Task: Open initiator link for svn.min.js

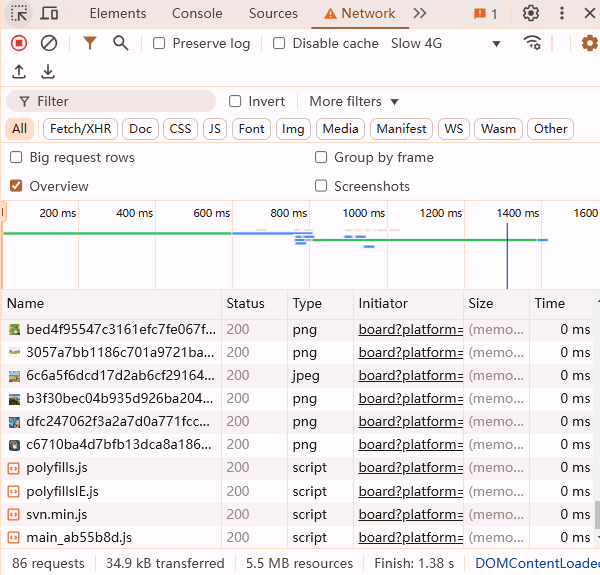Action: (411, 515)
